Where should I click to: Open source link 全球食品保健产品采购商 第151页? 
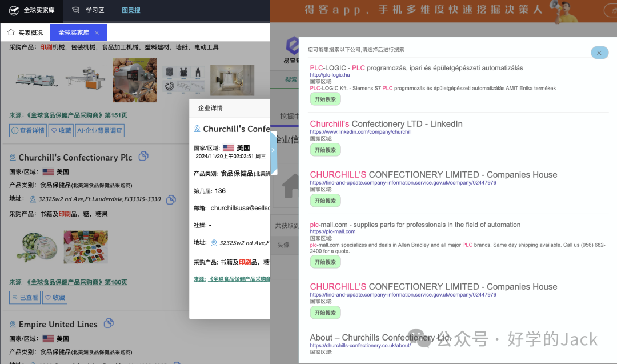click(x=77, y=115)
